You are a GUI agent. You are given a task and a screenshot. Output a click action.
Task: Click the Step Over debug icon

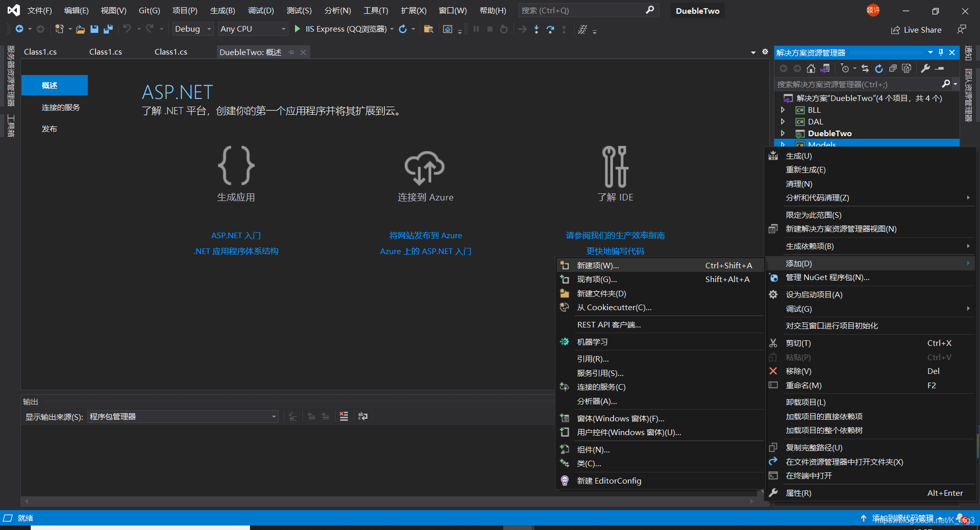point(550,29)
